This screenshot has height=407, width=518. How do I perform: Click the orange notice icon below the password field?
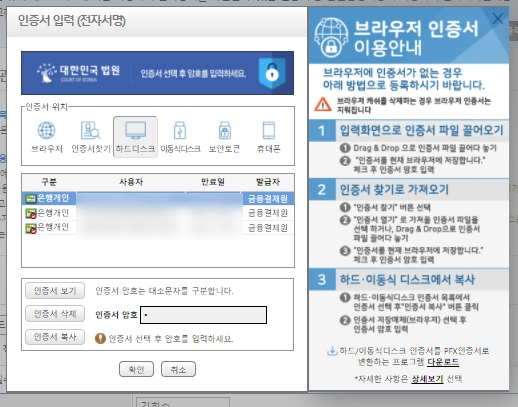(100, 339)
